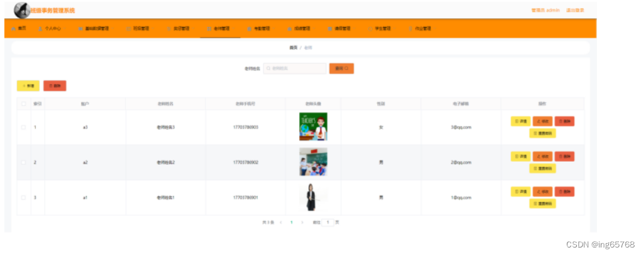Viewport: 644px width, 255px height.
Task: Open the avatar image of 老师姓名3
Action: 314,127
